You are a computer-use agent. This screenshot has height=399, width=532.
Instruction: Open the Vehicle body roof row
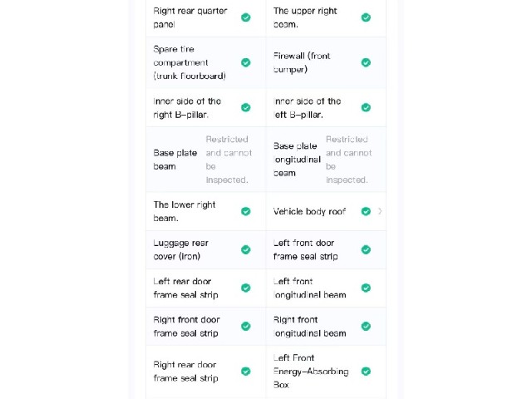(326, 211)
